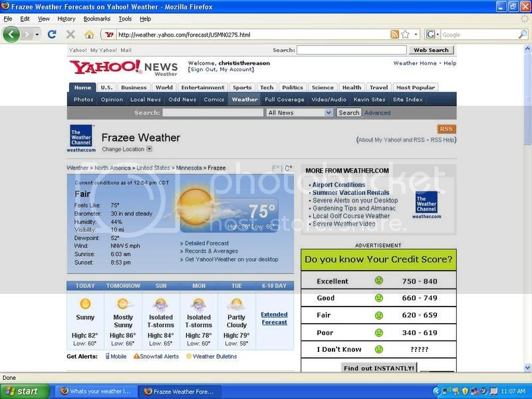Click the Advanced search link
532x399 pixels.
(x=377, y=112)
